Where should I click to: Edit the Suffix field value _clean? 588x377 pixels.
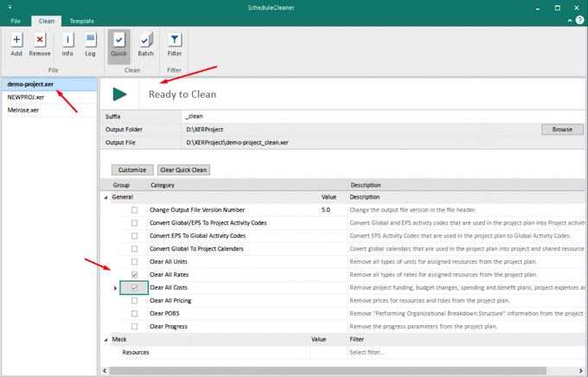click(x=384, y=116)
